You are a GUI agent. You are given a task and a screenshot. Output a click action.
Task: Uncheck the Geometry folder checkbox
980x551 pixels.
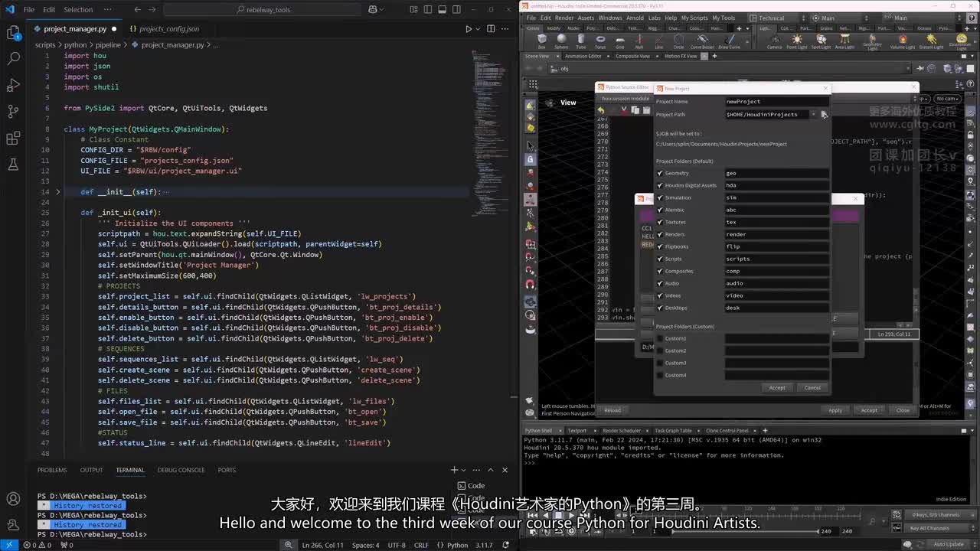pos(660,173)
